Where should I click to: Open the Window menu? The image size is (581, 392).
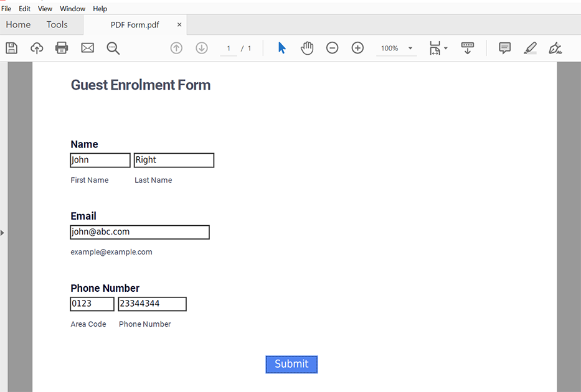pos(73,9)
